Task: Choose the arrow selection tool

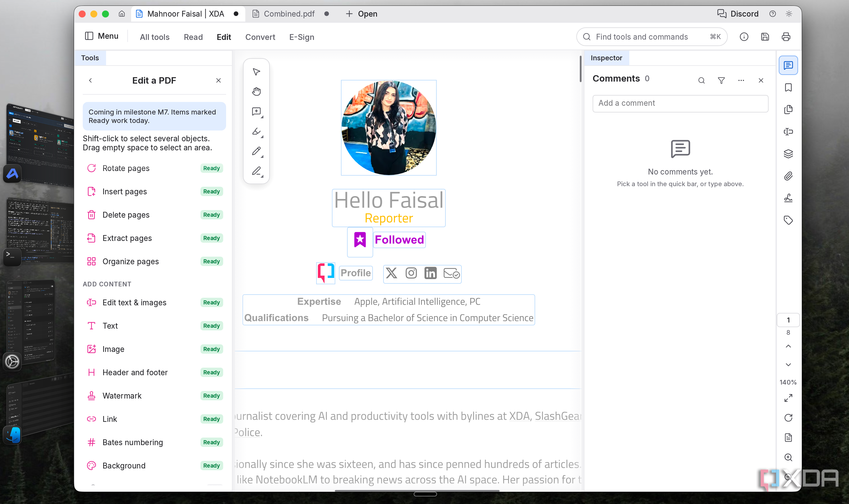Action: (x=256, y=72)
